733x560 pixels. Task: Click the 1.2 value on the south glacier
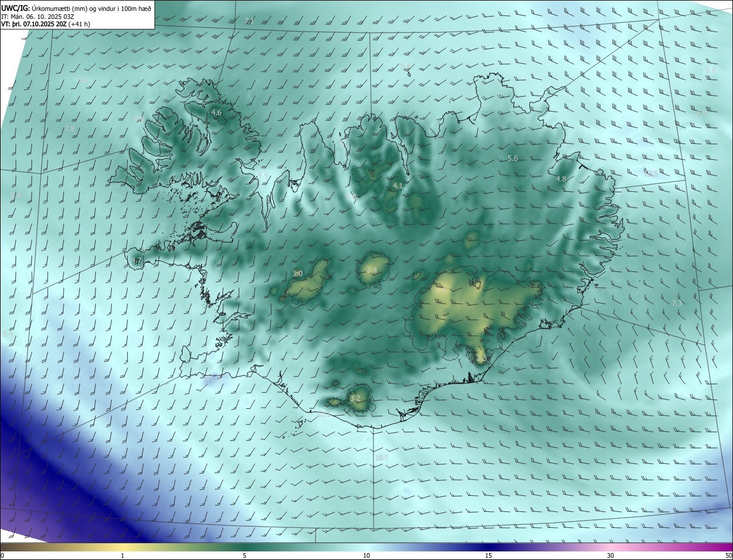point(355,398)
